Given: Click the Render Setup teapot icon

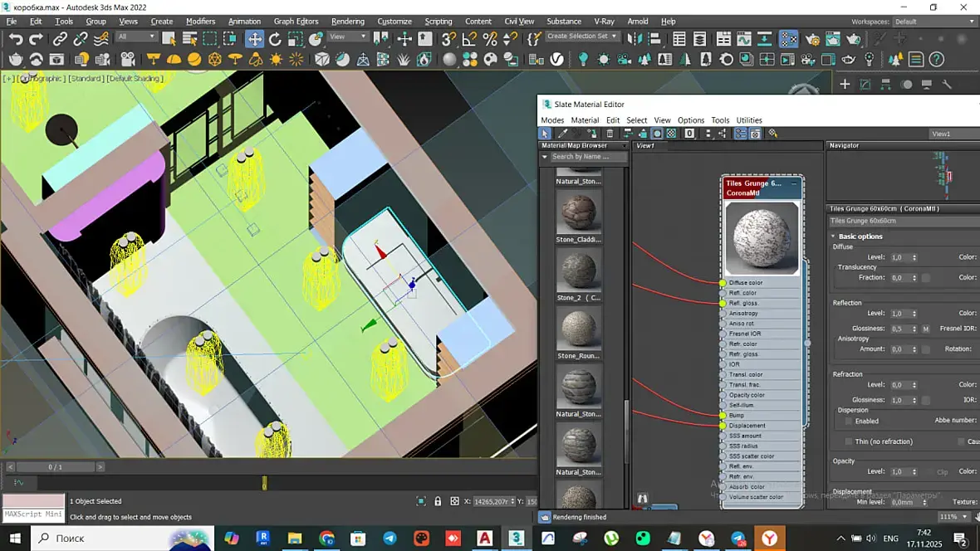Looking at the screenshot, I should tap(811, 39).
